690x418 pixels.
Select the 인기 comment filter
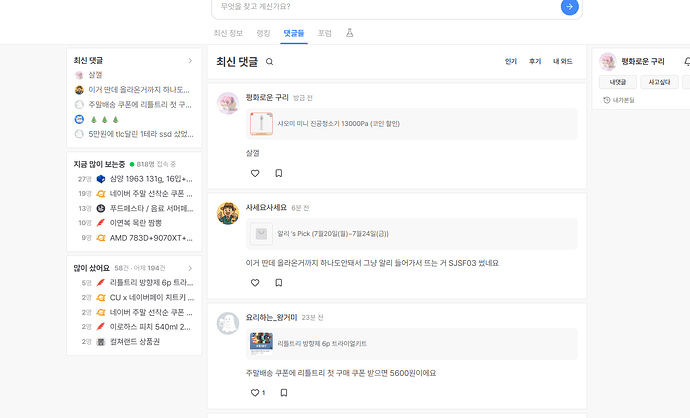point(510,62)
